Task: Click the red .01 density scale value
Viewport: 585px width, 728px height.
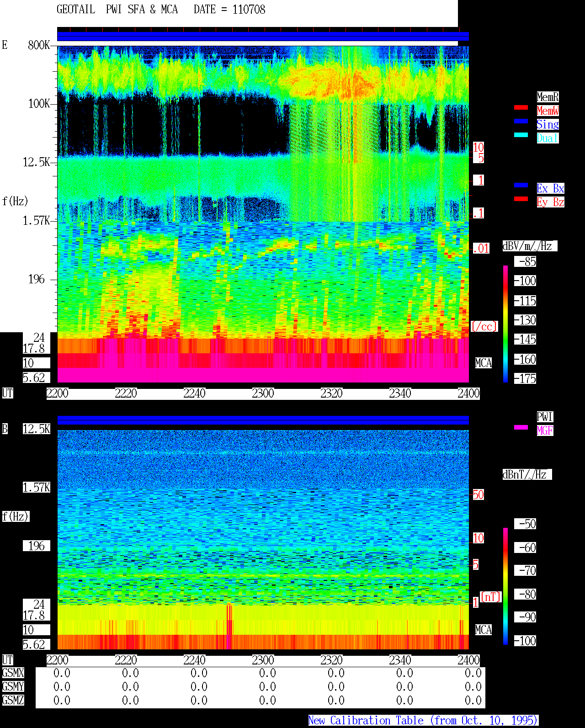Action: click(481, 249)
